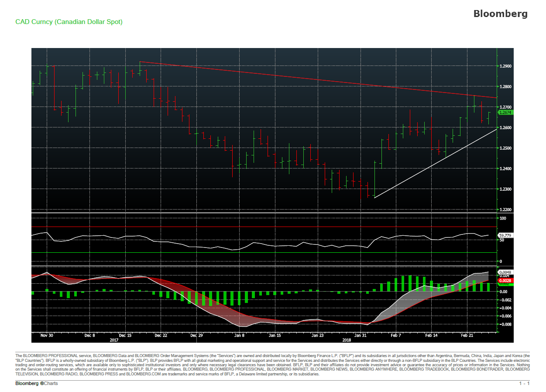Screen dimensions: 546x392
Task: Click the 'Dec 15' date label
Action: (x=125, y=335)
